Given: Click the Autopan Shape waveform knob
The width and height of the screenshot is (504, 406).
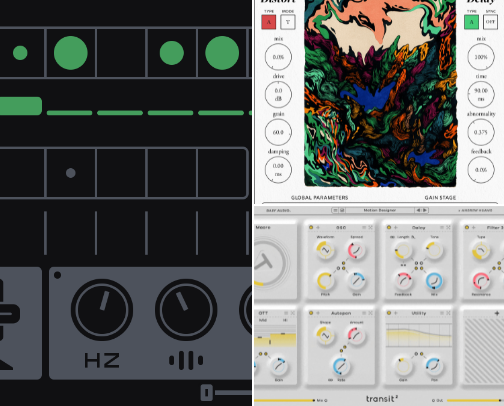Looking at the screenshot, I should coord(325,335).
